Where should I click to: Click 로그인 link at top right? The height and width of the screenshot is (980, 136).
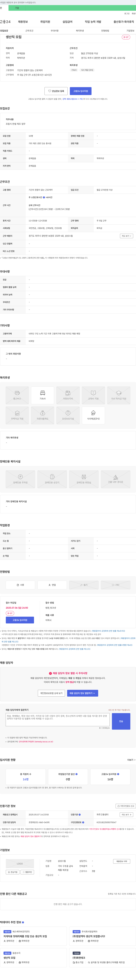point(127,14)
